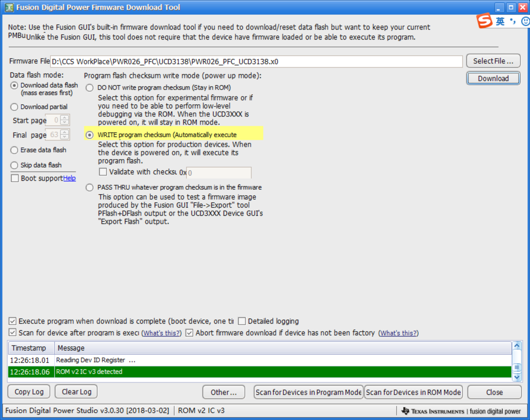Enable the Boot support checkbox
The width and height of the screenshot is (530, 420).
(x=15, y=178)
